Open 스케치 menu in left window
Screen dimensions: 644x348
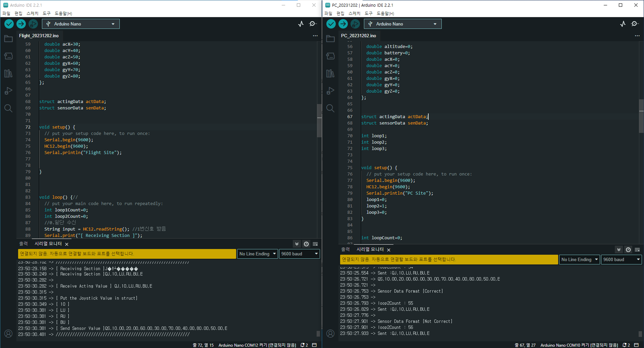[x=32, y=13]
